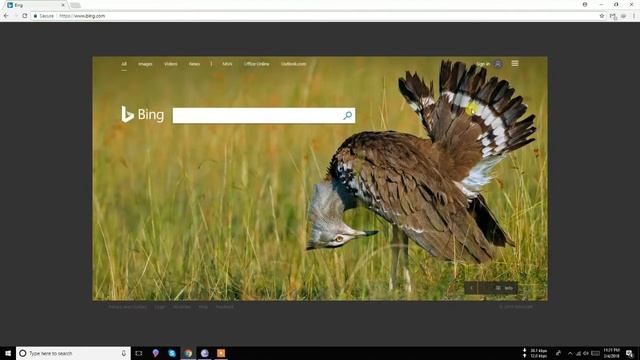Open the Bing hamburger menu
Image resolution: width=640 pixels, height=360 pixels.
(x=515, y=63)
